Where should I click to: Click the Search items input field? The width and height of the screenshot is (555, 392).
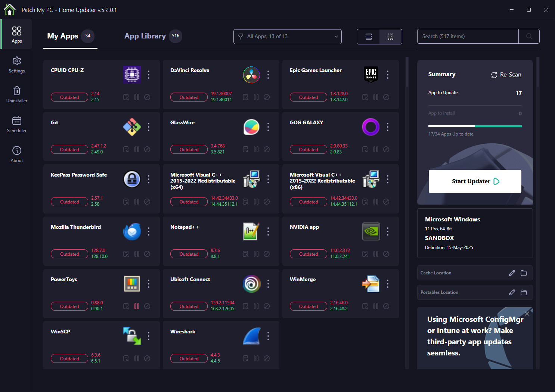tap(468, 36)
